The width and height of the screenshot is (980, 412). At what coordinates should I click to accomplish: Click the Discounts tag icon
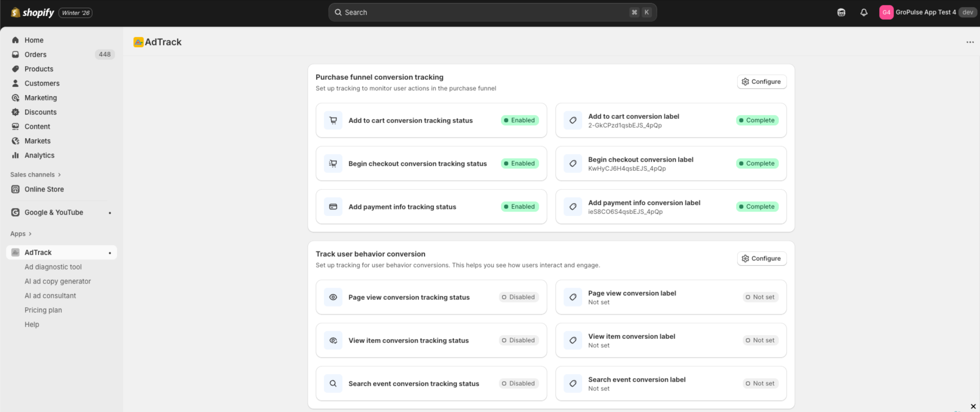[x=15, y=112]
